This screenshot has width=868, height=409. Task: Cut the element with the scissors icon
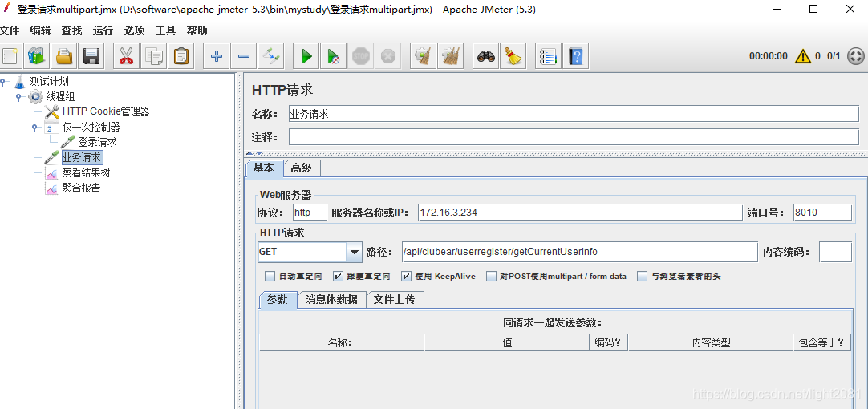126,56
